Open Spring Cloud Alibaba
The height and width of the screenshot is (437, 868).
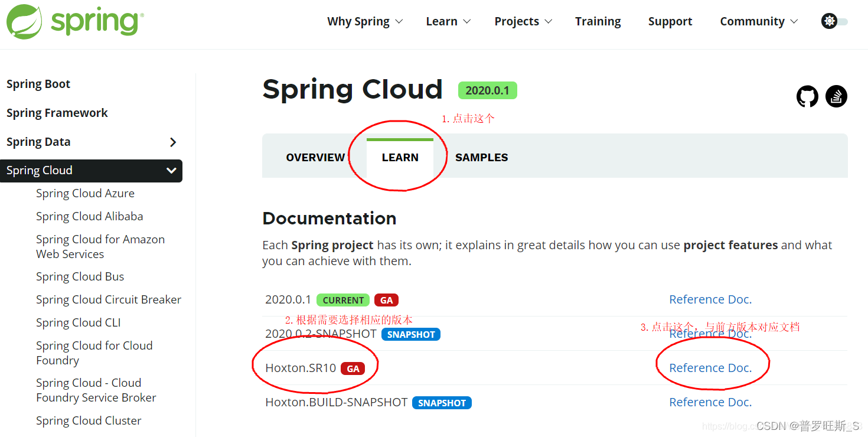(x=90, y=216)
